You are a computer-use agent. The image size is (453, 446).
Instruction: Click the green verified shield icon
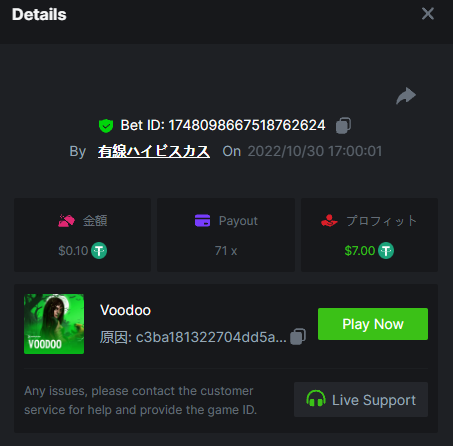coord(106,126)
